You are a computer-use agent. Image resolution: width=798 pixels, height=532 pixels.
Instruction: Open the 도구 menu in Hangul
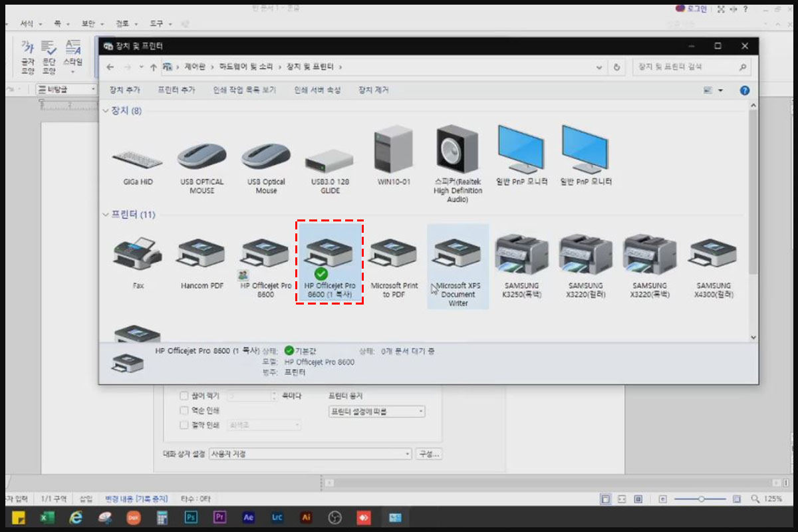tap(156, 23)
